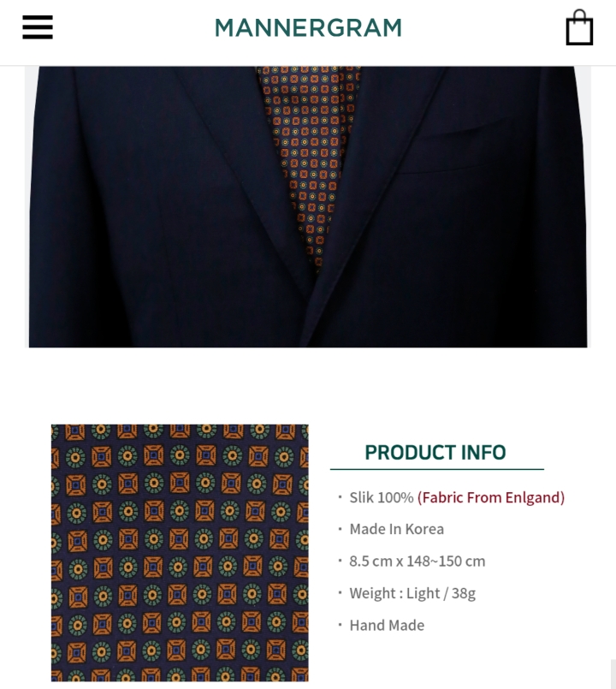Click the page scrollbar at bottom right

pyautogui.click(x=613, y=674)
